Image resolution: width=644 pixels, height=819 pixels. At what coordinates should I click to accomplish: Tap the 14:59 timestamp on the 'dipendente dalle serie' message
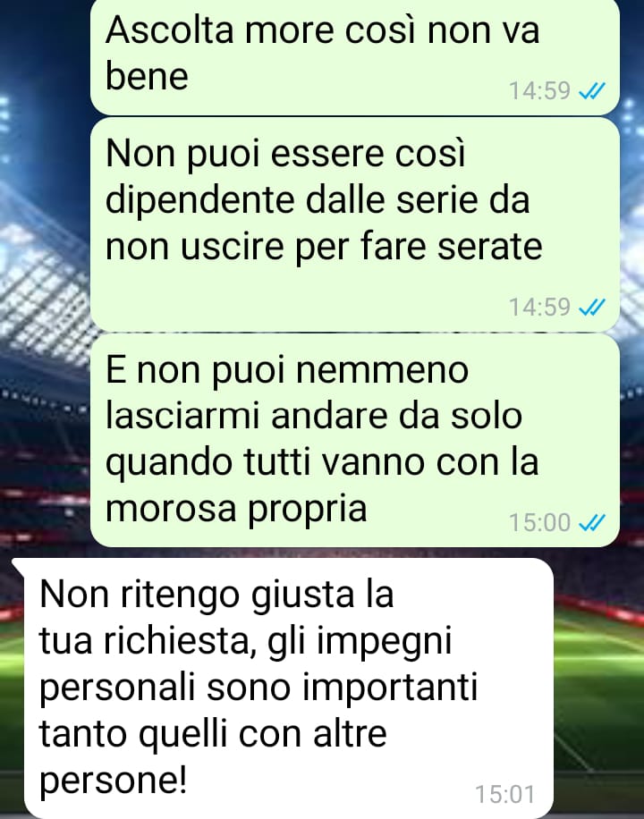pyautogui.click(x=539, y=307)
